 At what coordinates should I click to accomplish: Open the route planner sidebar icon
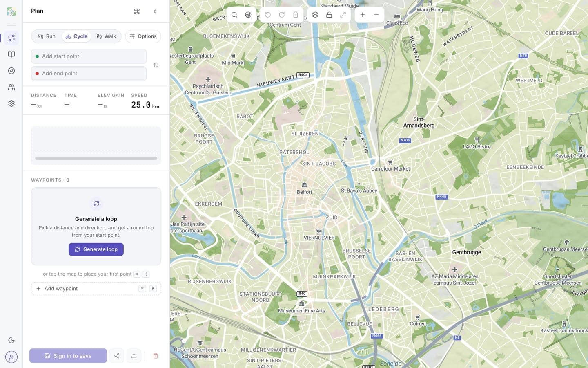11,38
